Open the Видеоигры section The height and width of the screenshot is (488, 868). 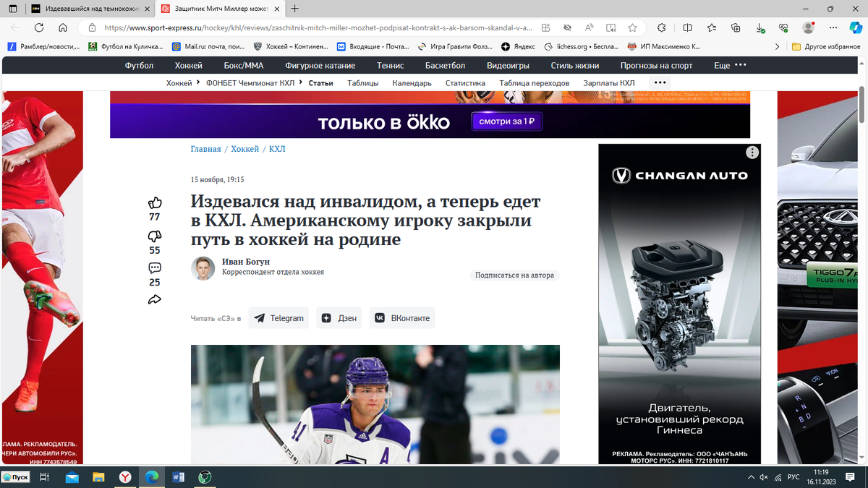pyautogui.click(x=508, y=65)
